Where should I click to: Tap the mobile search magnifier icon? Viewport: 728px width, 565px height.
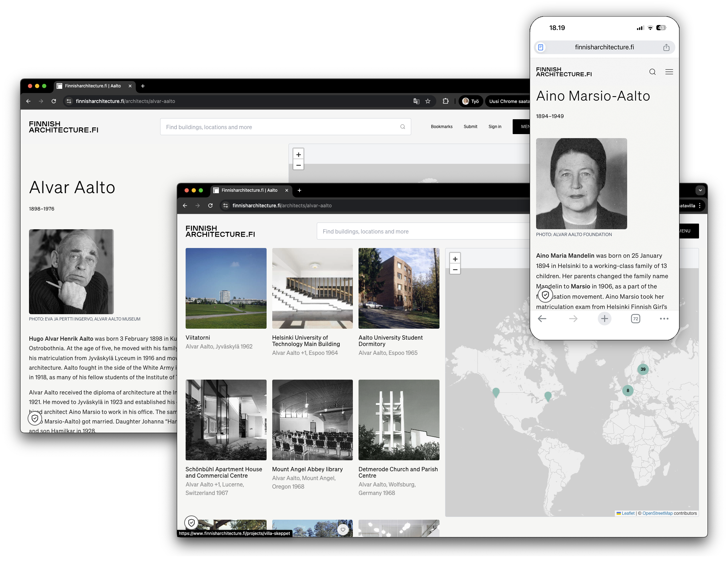click(x=652, y=72)
